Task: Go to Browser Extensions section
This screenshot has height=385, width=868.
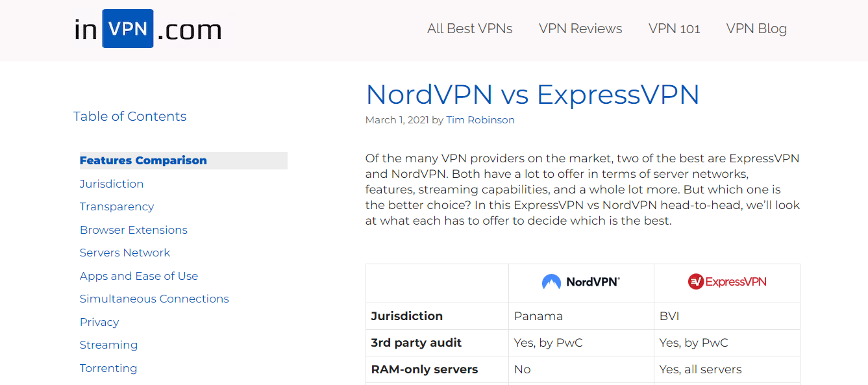Action: coord(134,230)
